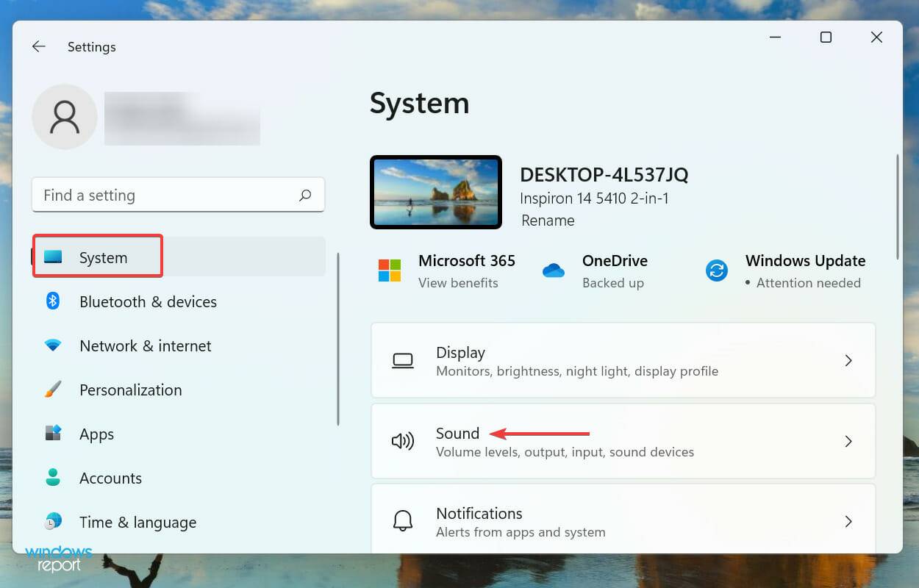Expand the Notifications section
The width and height of the screenshot is (919, 588).
coord(848,521)
